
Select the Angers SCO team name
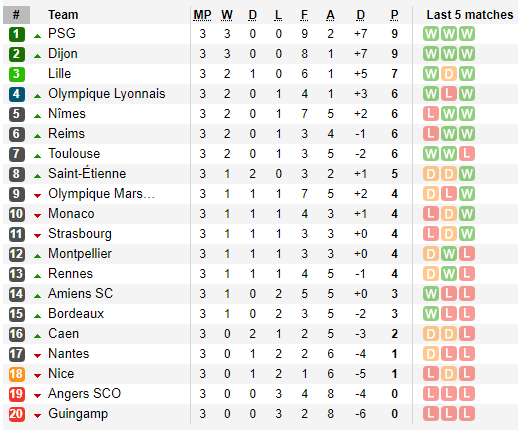point(84,394)
